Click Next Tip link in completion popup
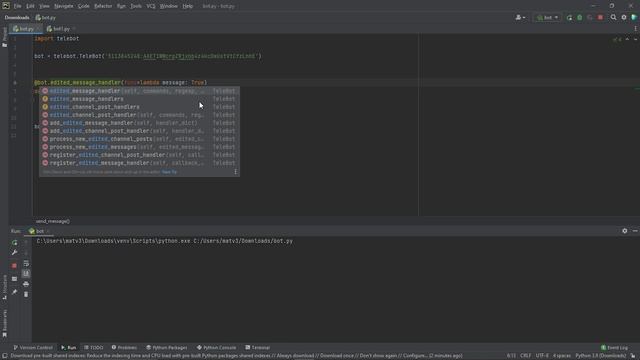 pyautogui.click(x=169, y=172)
